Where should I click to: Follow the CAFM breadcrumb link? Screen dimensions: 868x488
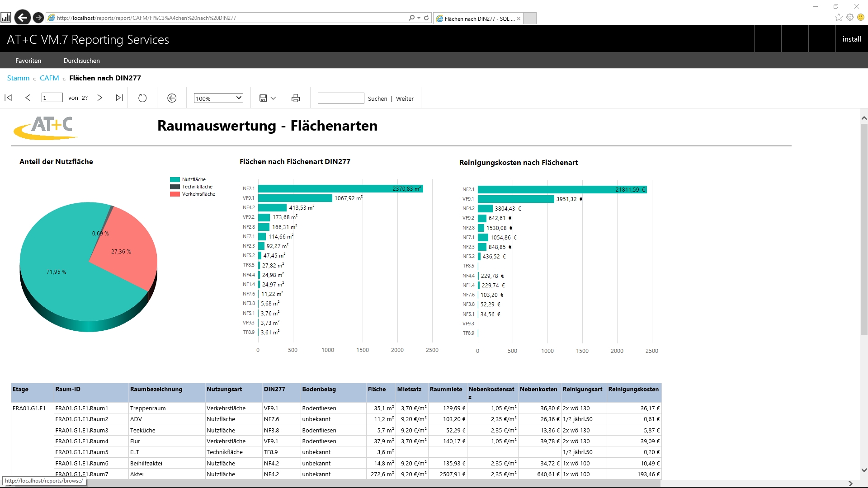tap(49, 78)
